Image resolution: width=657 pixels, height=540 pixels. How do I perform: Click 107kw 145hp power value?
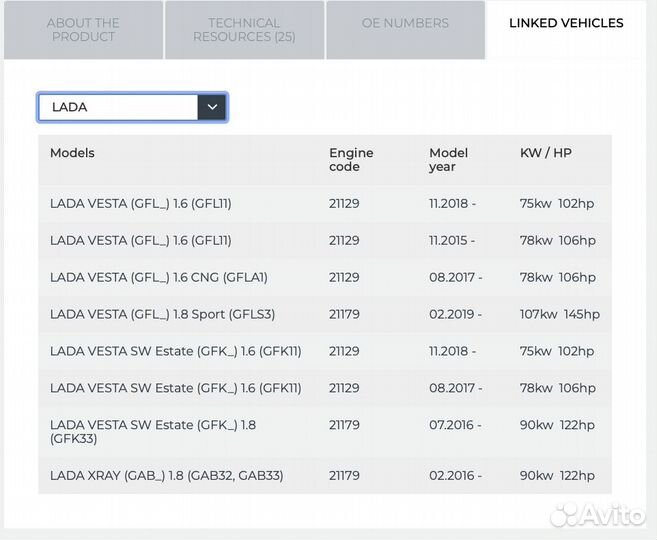[560, 315]
